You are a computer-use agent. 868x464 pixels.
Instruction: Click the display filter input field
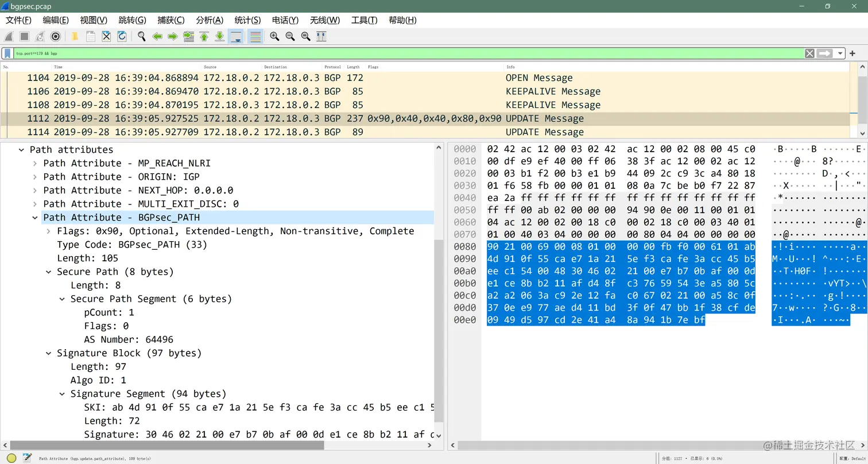point(408,53)
